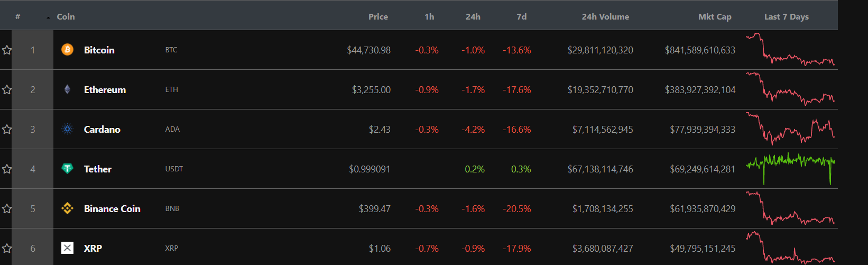Sort by the # rank column header
868x265 pixels.
(17, 17)
